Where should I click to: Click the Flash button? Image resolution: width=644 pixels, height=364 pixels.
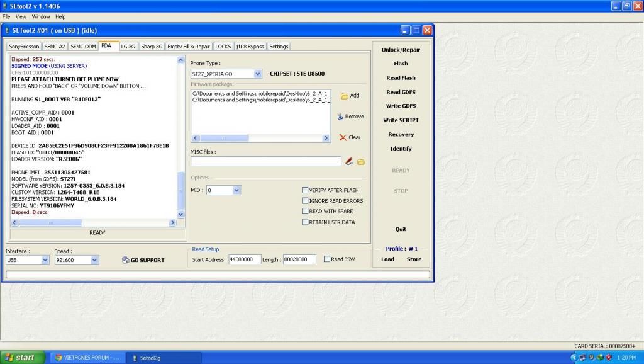401,64
